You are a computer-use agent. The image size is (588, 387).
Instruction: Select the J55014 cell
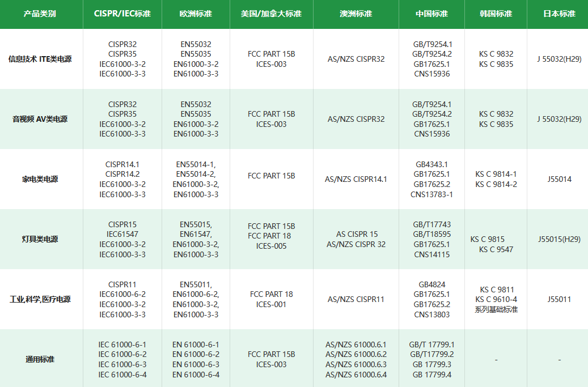pyautogui.click(x=559, y=179)
